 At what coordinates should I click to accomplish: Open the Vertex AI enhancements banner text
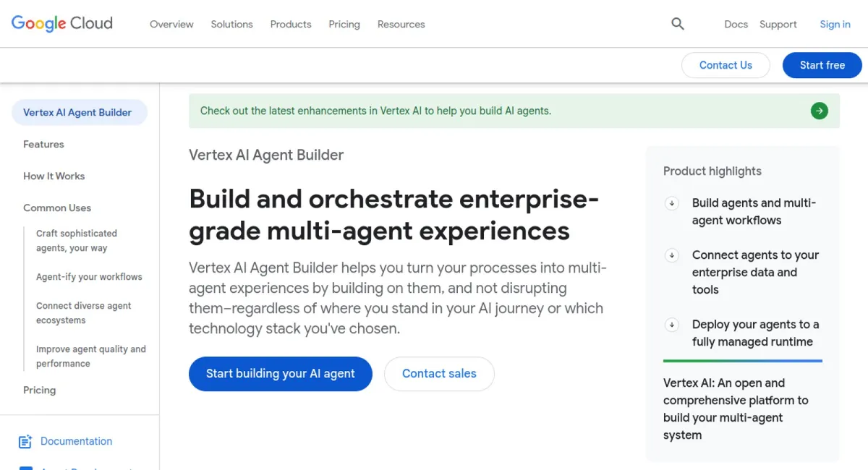click(375, 111)
